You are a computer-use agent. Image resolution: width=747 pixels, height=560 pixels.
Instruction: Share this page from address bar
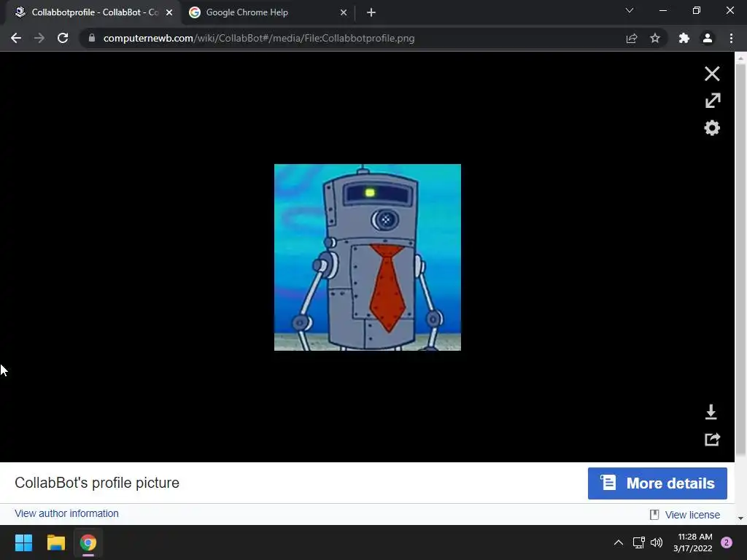click(632, 38)
